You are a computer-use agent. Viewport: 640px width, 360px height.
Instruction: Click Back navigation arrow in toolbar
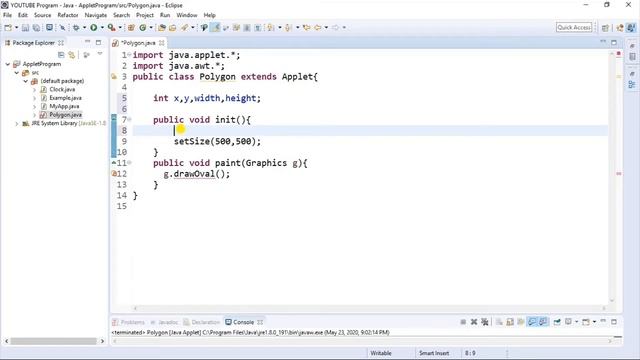tap(318, 27)
